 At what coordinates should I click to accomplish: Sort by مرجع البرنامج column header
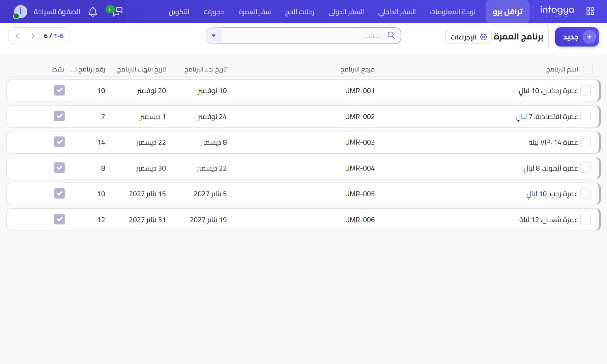tap(357, 69)
